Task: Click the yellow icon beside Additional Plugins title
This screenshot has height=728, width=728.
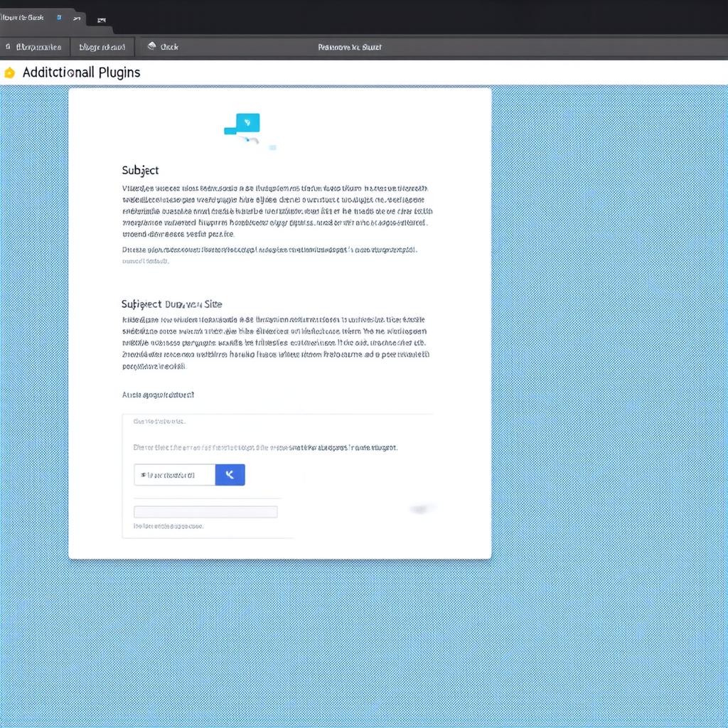Action: coord(9,73)
